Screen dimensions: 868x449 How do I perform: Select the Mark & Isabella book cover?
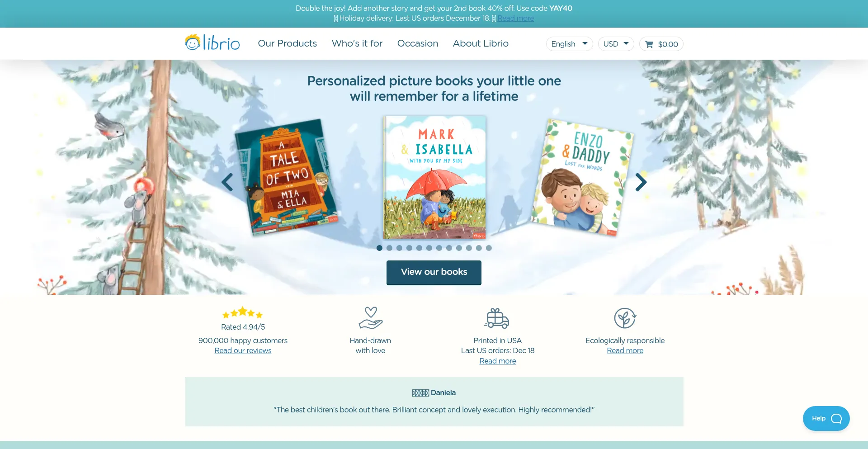coord(434,178)
